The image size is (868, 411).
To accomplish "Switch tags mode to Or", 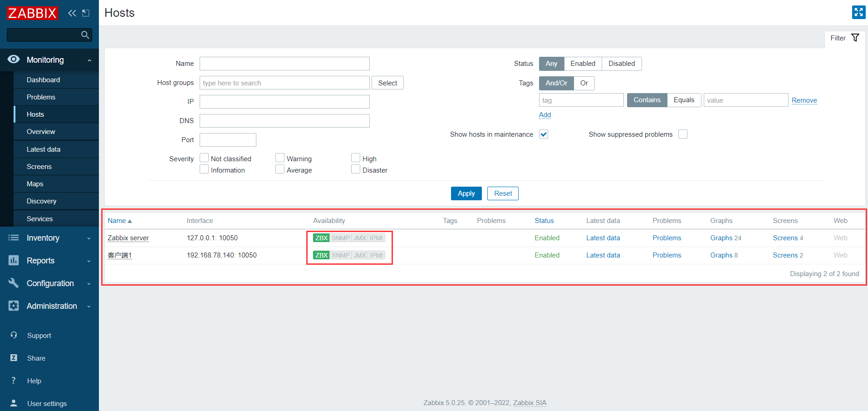I will pos(584,83).
